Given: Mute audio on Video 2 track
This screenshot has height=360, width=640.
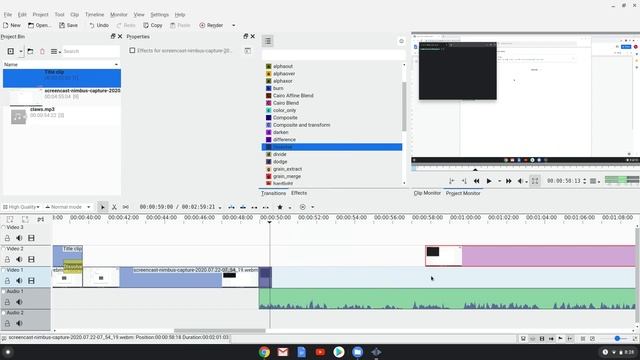Looking at the screenshot, I should click(x=19, y=259).
